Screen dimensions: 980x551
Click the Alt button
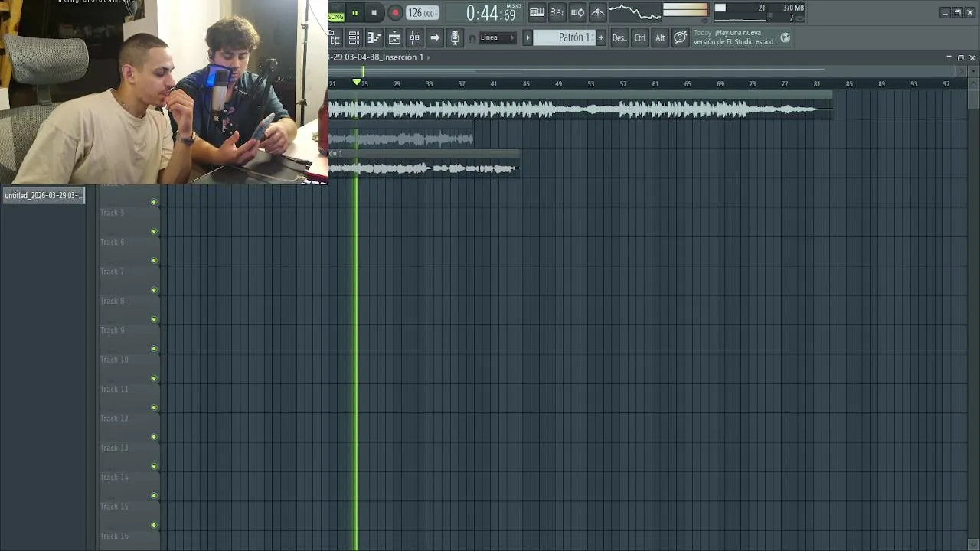tap(660, 37)
